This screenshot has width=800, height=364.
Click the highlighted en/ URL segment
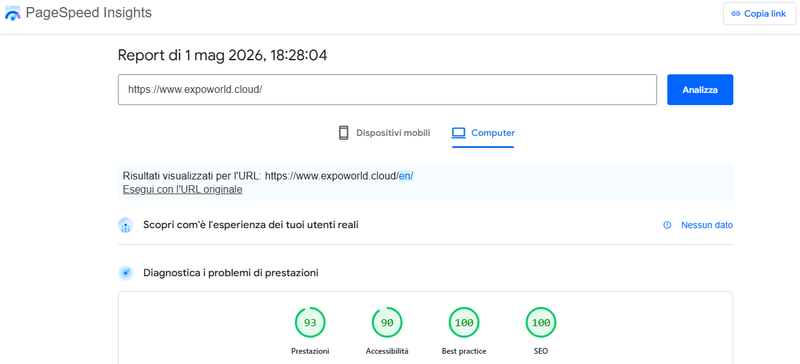[x=406, y=176]
